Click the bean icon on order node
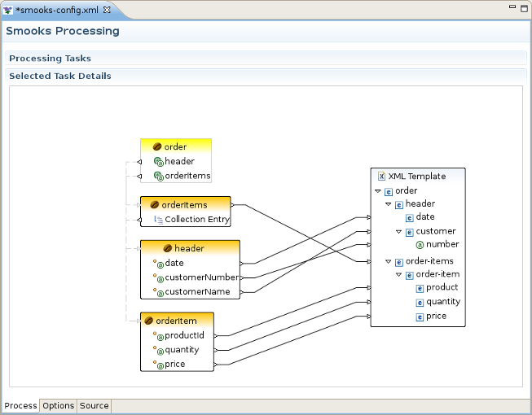The width and height of the screenshot is (532, 415). (158, 147)
